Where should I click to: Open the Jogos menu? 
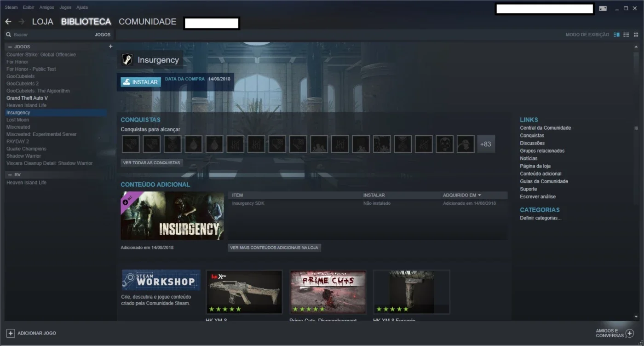click(65, 7)
